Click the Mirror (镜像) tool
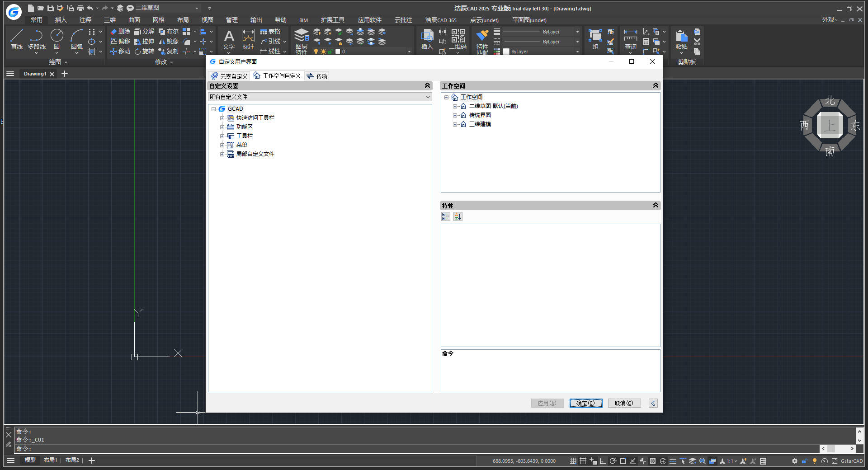868x470 pixels. click(169, 42)
